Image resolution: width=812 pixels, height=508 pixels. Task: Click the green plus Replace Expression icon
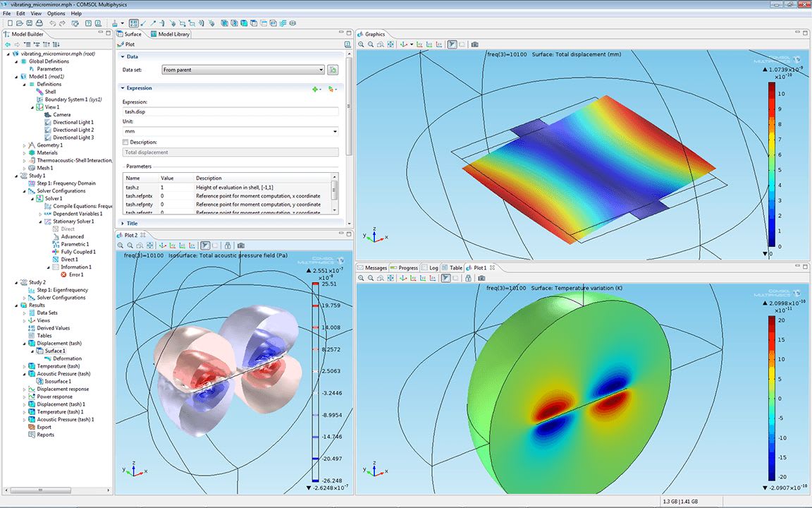pyautogui.click(x=315, y=89)
